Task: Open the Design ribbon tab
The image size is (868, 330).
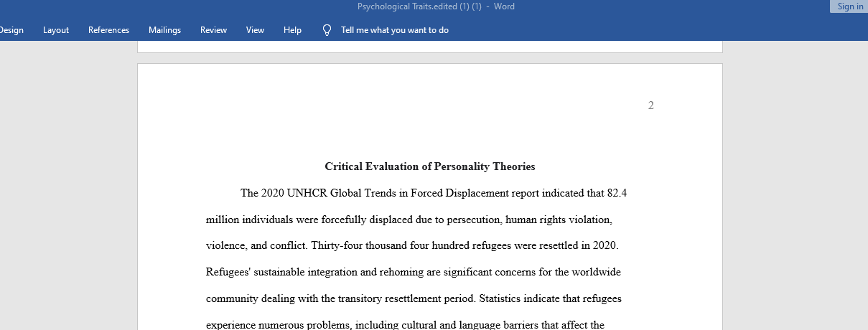Action: pyautogui.click(x=11, y=30)
